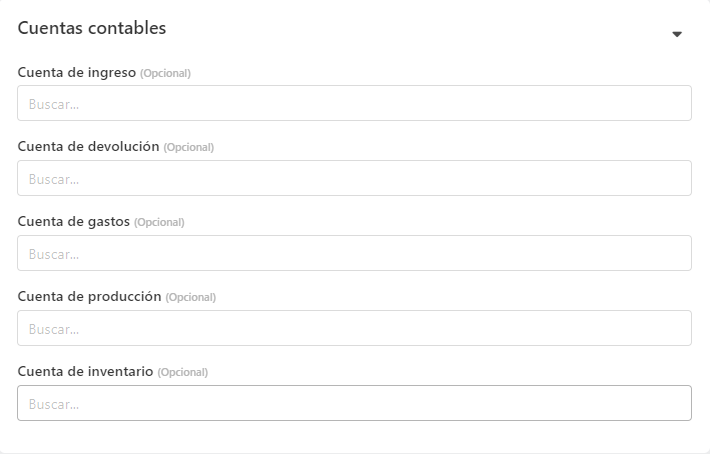Click Opcional tag beside Cuenta de devolución

(x=188, y=148)
